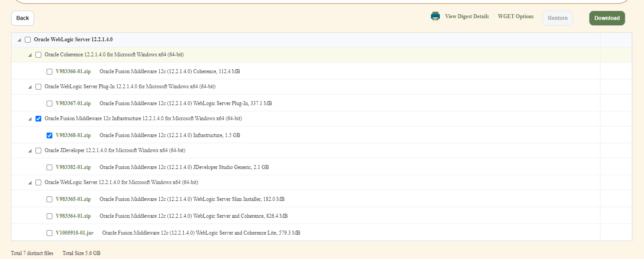This screenshot has width=644, height=259.
Task: Click WebLogic Server Slim Installer, 182.0 MB description
Action: 192,199
